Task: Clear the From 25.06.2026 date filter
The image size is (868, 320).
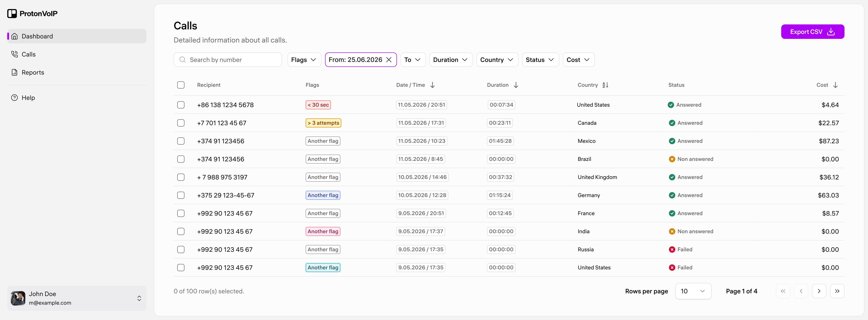Action: click(389, 60)
